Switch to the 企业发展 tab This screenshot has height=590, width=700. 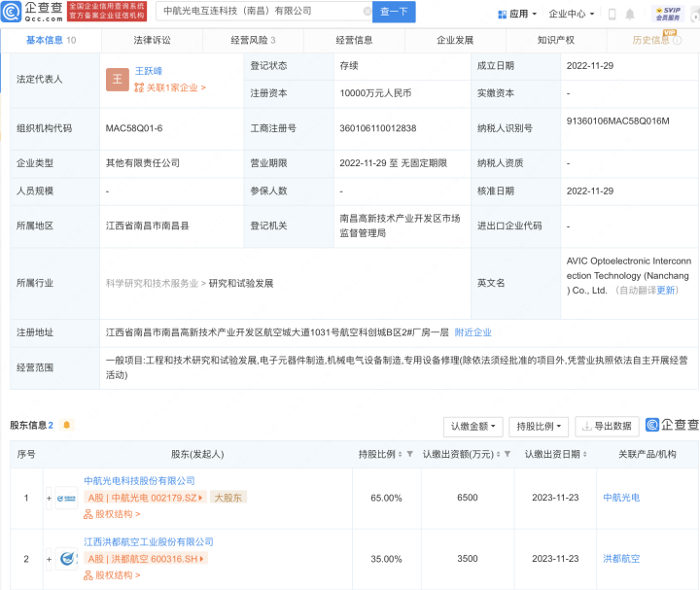click(x=455, y=40)
